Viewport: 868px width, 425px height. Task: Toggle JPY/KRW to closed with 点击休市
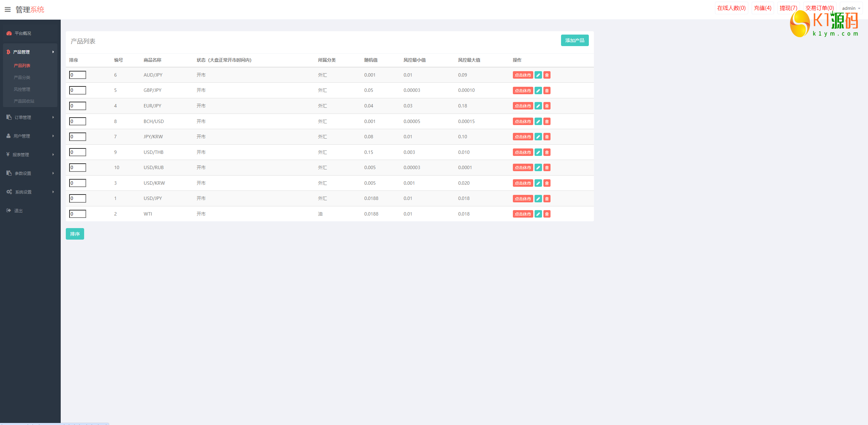pyautogui.click(x=523, y=137)
